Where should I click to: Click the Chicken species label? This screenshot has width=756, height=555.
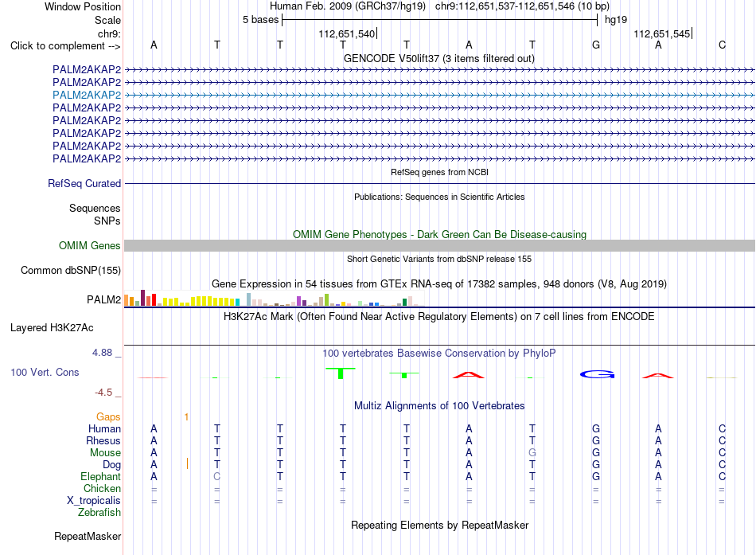(102, 489)
